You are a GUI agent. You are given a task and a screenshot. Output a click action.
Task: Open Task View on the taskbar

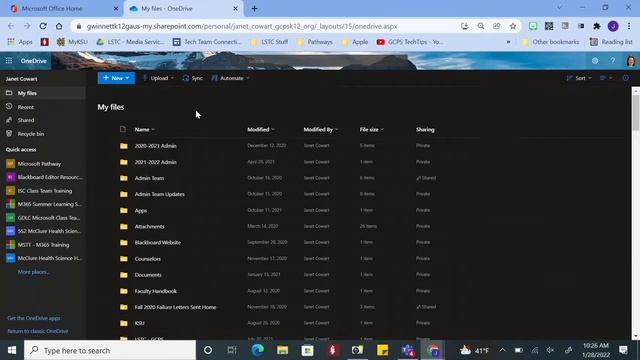(x=232, y=350)
